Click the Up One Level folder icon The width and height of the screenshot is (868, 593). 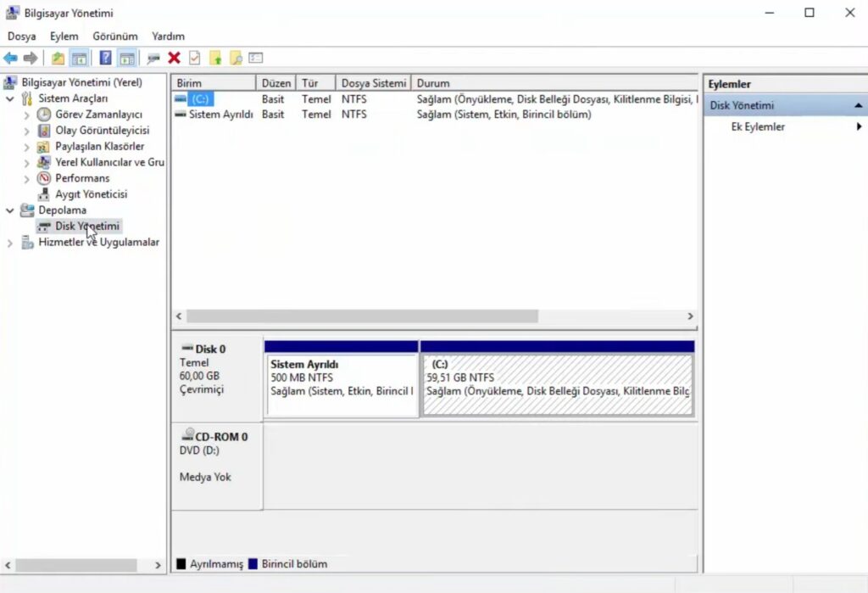click(58, 58)
